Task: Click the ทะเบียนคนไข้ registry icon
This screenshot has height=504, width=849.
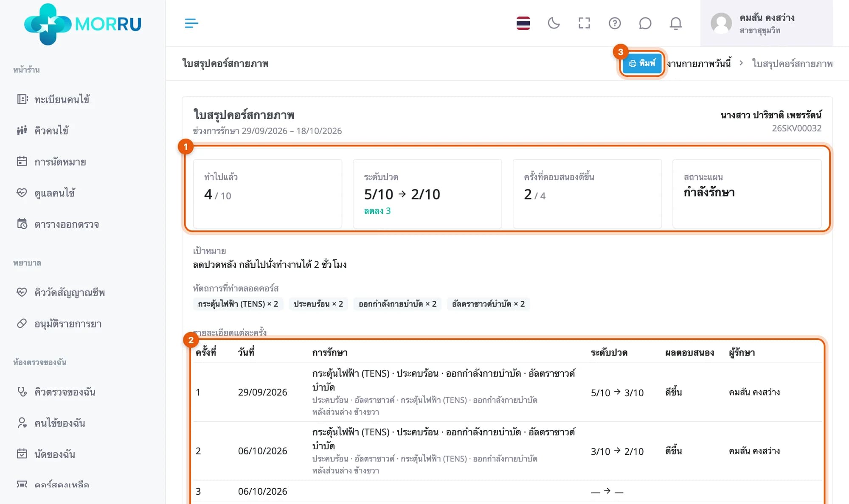Action: (22, 99)
